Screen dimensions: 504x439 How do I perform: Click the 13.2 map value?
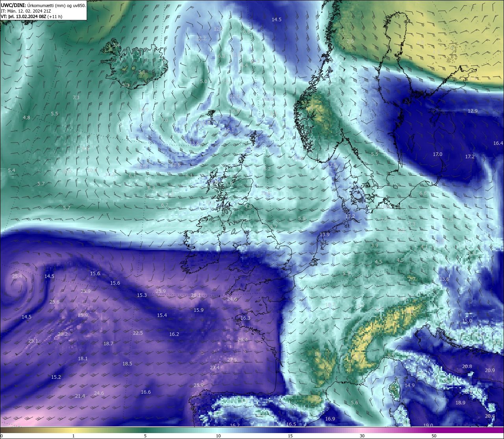click(x=350, y=216)
